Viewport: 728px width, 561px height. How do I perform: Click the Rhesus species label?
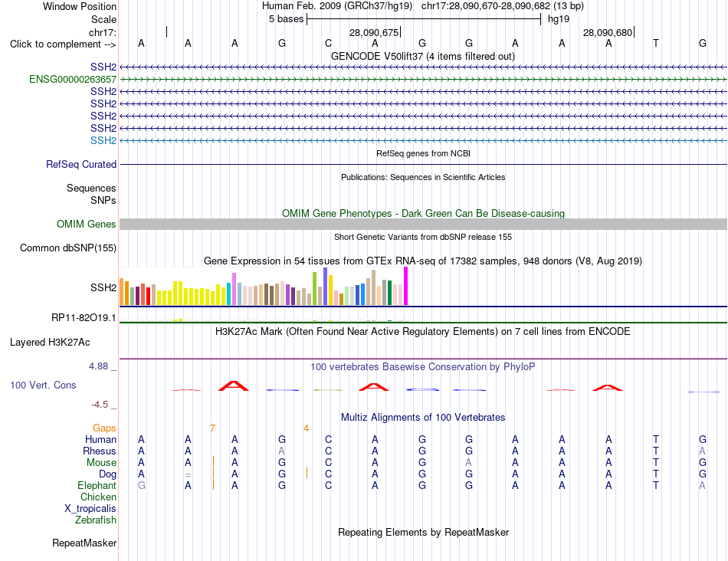(x=100, y=451)
